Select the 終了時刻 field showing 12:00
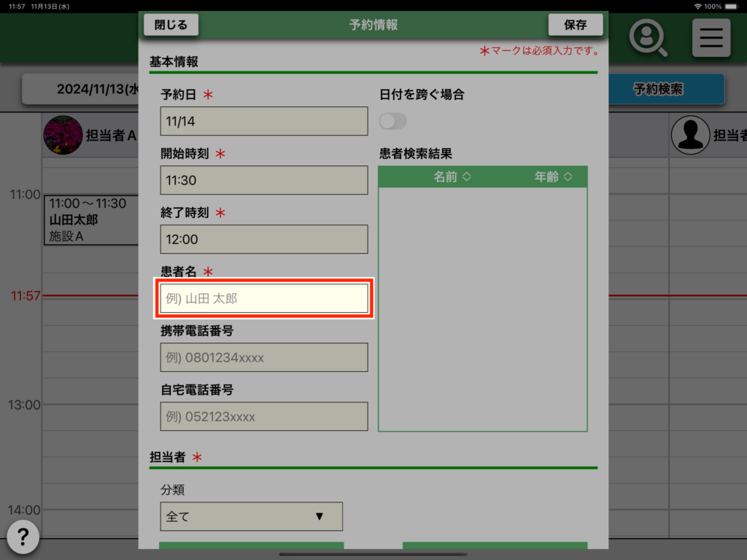 (x=264, y=239)
